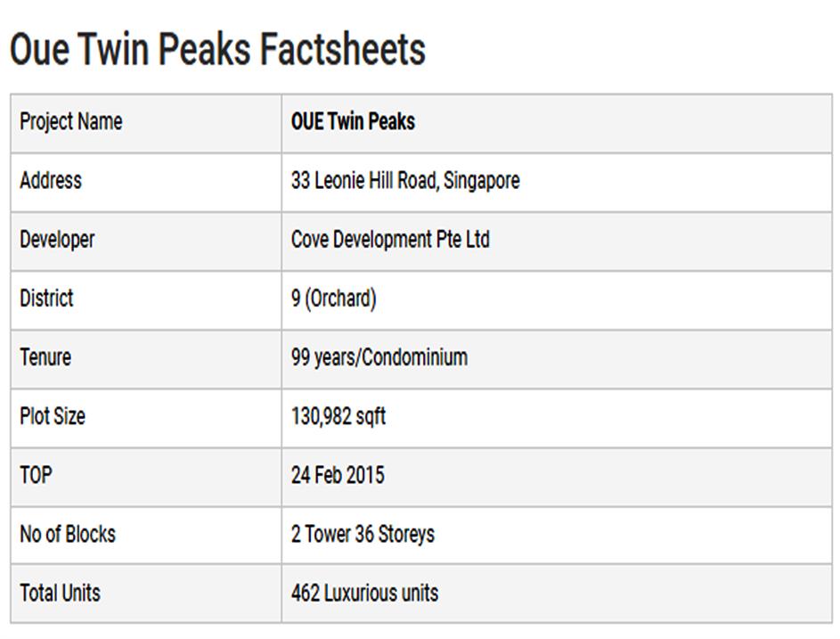Click the '24 Feb 2015' date value
Viewport: 840px width, 639px height.
pyautogui.click(x=338, y=475)
